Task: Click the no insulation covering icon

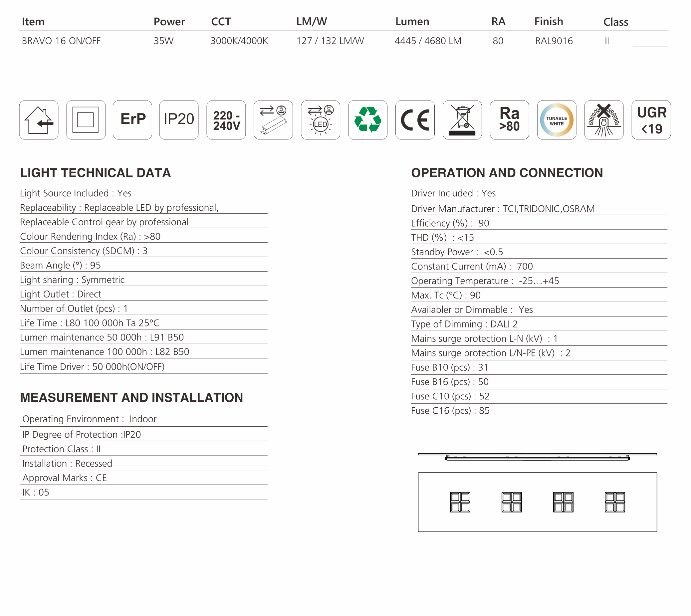Action: pos(604,120)
